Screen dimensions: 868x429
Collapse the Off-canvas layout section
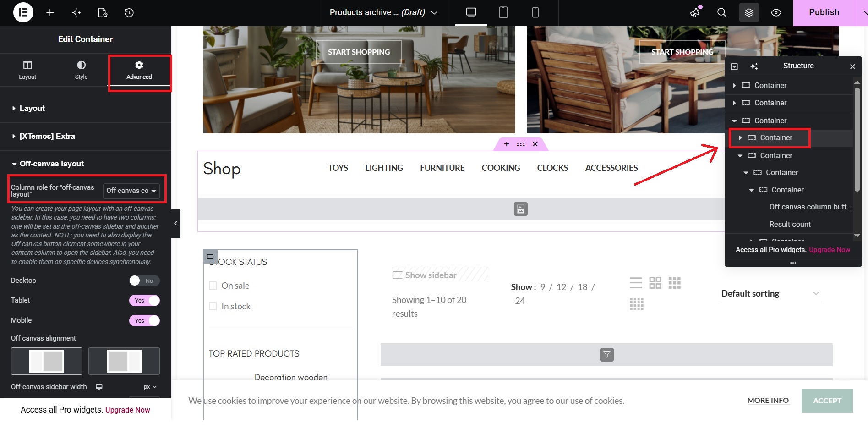pos(86,164)
